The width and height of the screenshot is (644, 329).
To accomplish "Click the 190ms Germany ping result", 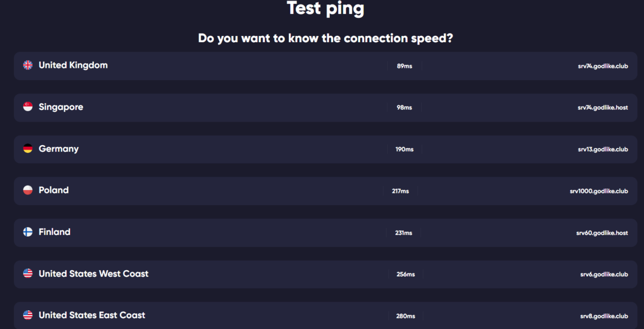I will pyautogui.click(x=405, y=149).
